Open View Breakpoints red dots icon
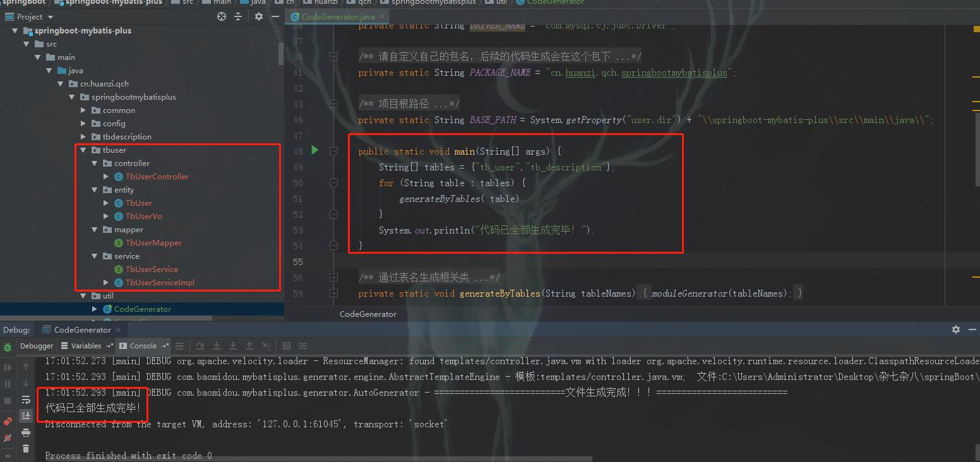This screenshot has height=462, width=980. click(7, 420)
